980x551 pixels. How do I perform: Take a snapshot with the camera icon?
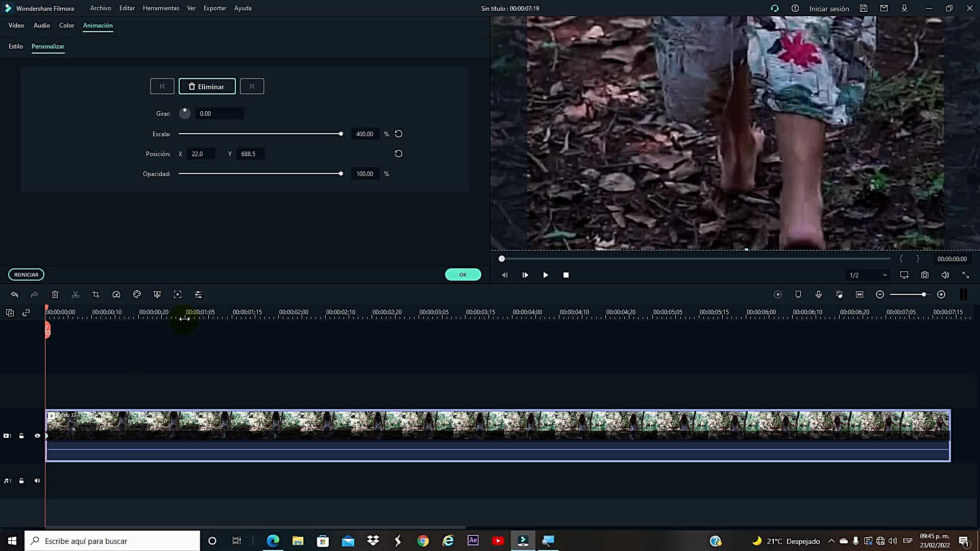click(x=924, y=274)
